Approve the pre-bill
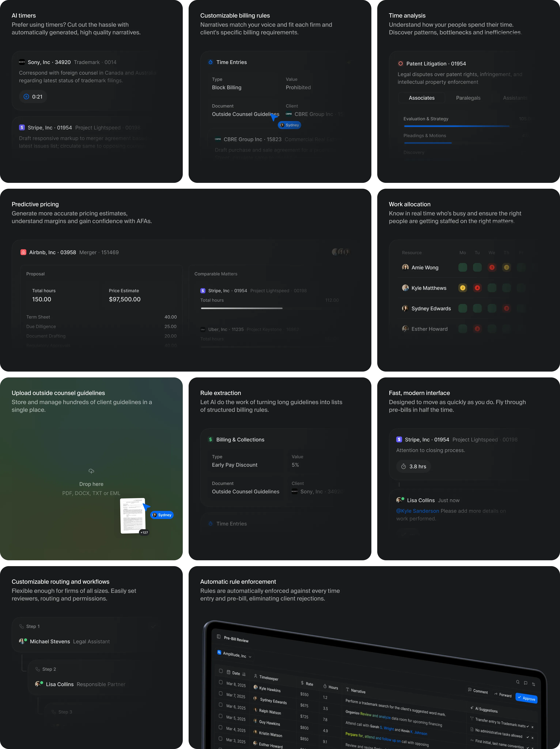560x749 pixels. click(526, 698)
